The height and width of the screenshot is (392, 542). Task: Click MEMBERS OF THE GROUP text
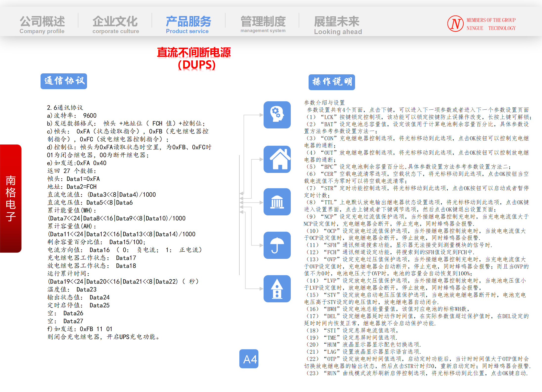click(x=491, y=20)
